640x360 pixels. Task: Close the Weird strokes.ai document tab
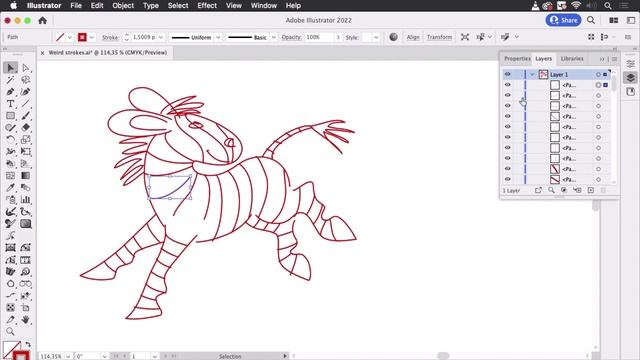coord(42,53)
